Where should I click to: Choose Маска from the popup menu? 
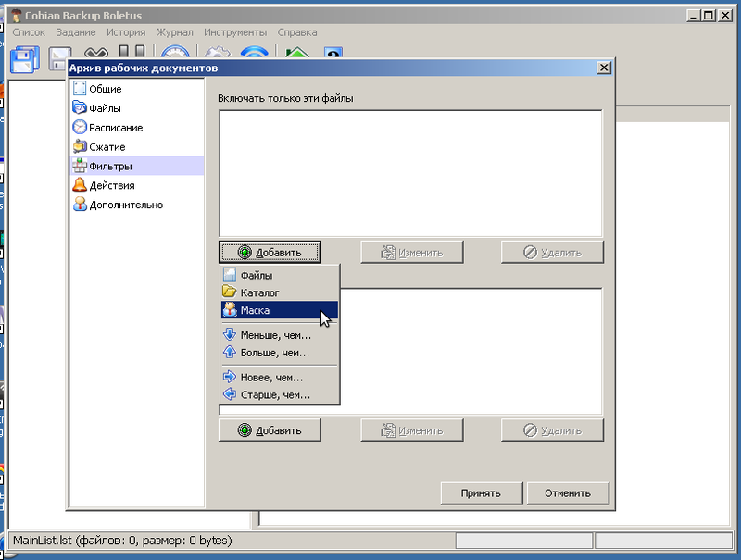tap(255, 310)
